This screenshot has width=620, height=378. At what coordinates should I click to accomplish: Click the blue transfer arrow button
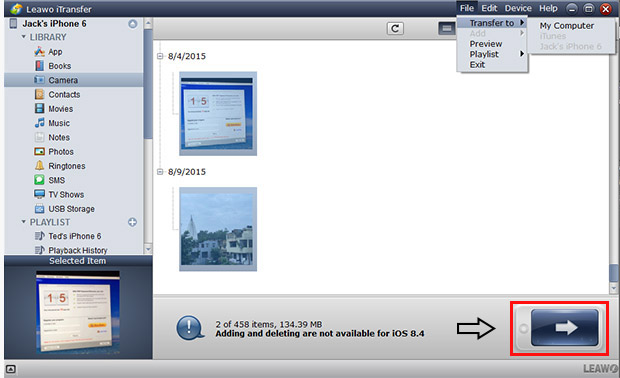point(565,328)
